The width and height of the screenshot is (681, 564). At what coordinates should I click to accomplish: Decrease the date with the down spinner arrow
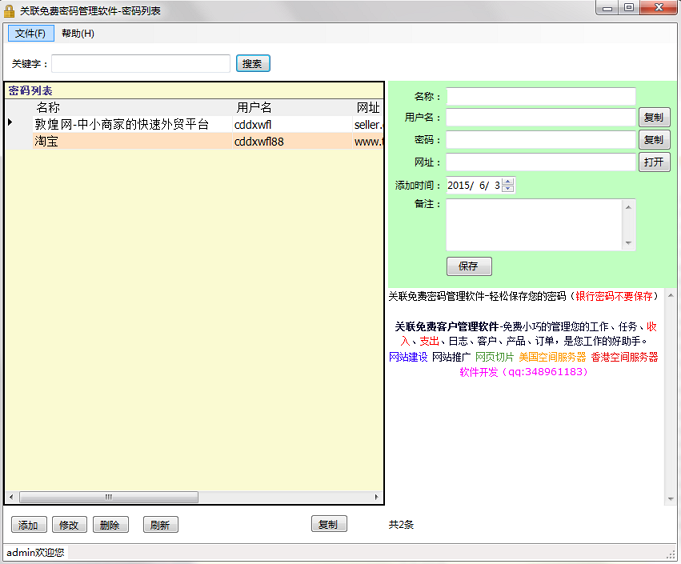pos(508,189)
